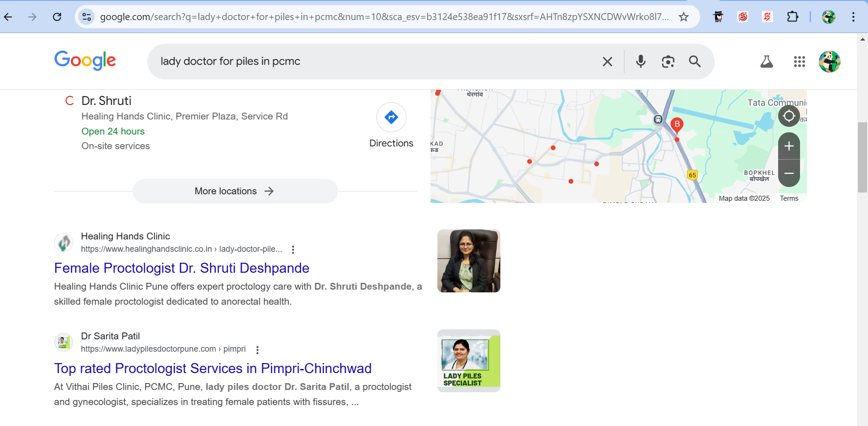
Task: Click the voice search microphone icon
Action: [x=640, y=62]
